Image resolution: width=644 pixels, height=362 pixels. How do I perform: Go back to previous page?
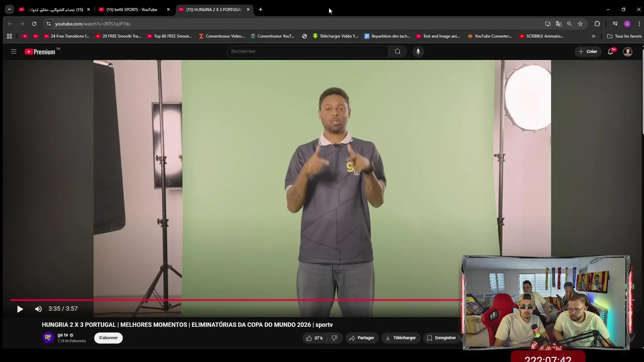point(10,24)
